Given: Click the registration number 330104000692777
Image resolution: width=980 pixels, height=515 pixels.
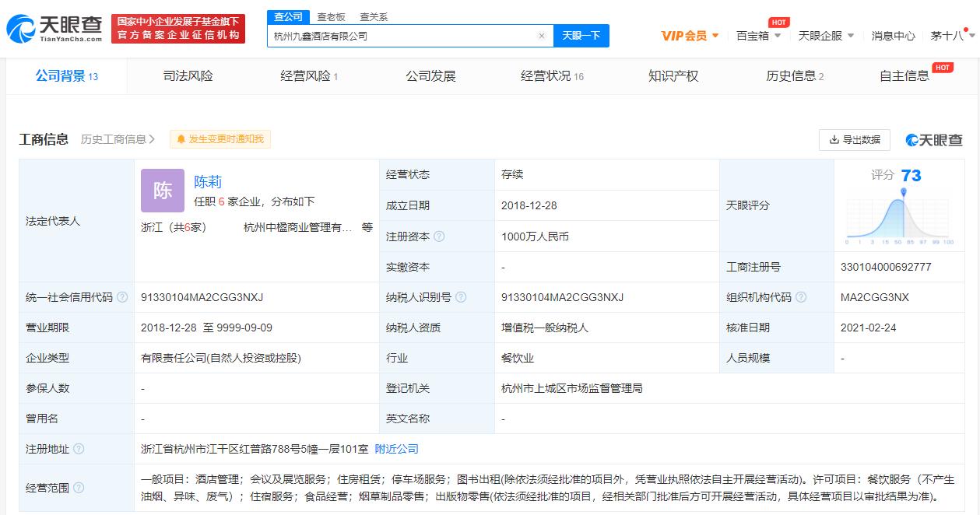Looking at the screenshot, I should click(886, 267).
